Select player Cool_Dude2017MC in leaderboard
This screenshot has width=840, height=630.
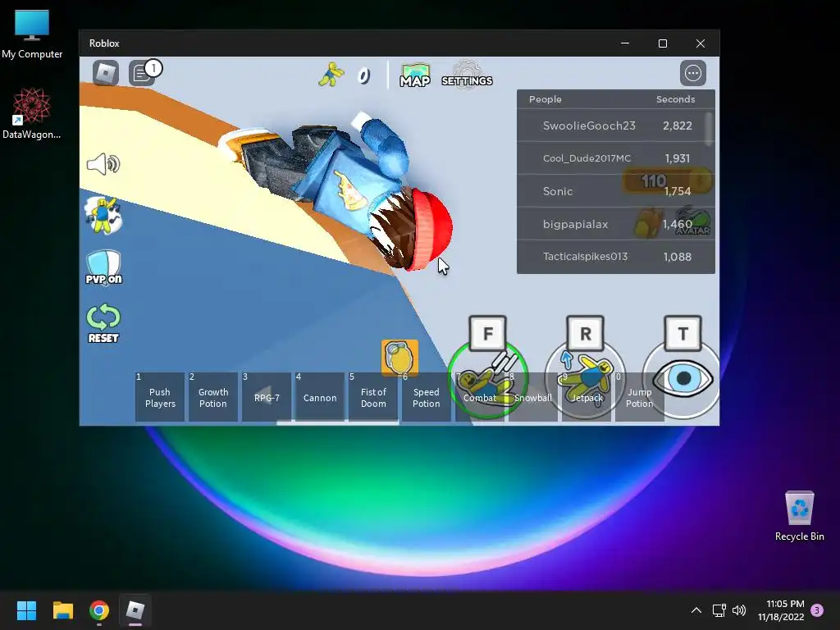coord(615,158)
